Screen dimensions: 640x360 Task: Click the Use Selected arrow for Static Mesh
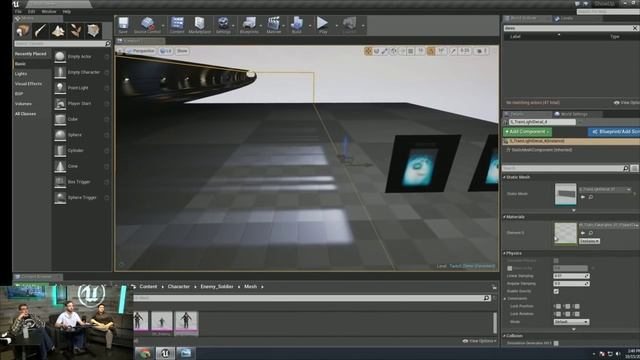(582, 197)
